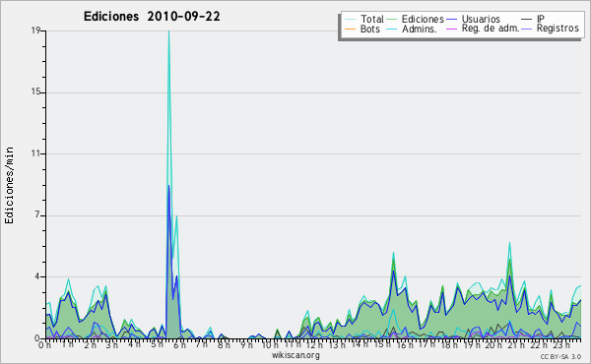Click the chart title 'Ediciones 2010-09-22'
Screen dimensions: 591x364
pyautogui.click(x=152, y=17)
